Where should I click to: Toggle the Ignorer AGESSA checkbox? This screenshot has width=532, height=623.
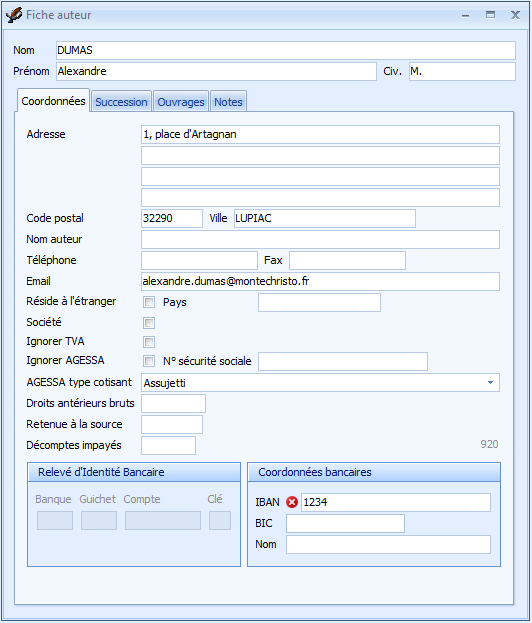click(x=149, y=361)
